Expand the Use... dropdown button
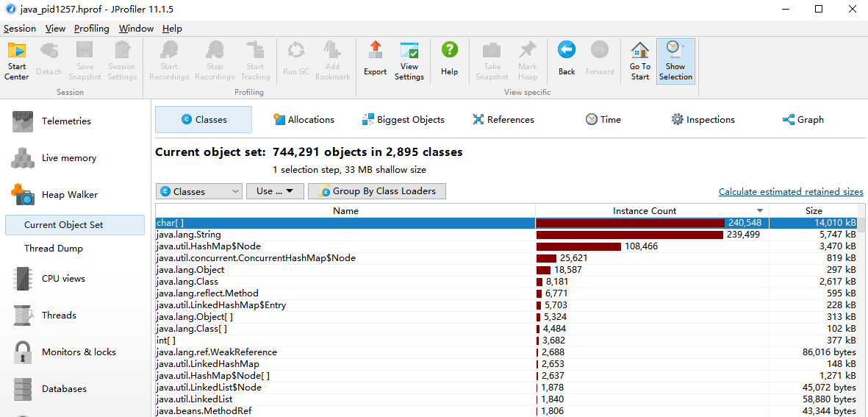The image size is (868, 417). (x=279, y=191)
